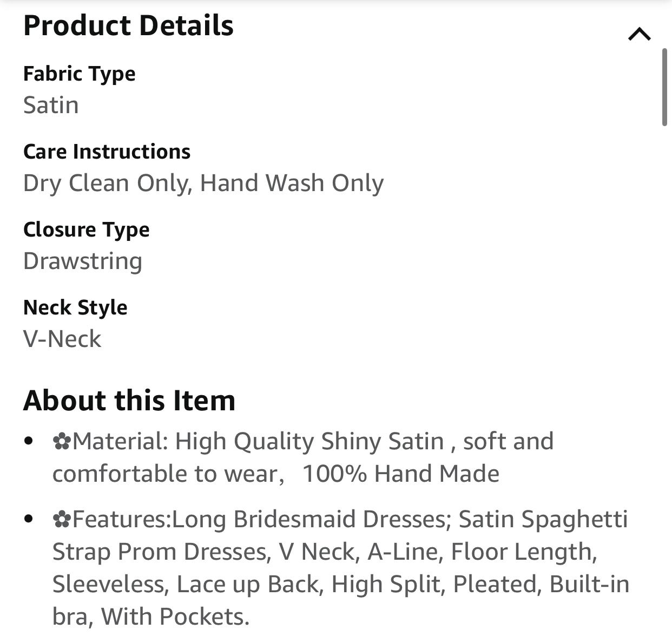Select the Neck Style label
Screen dimensions: 672x642
coord(75,308)
